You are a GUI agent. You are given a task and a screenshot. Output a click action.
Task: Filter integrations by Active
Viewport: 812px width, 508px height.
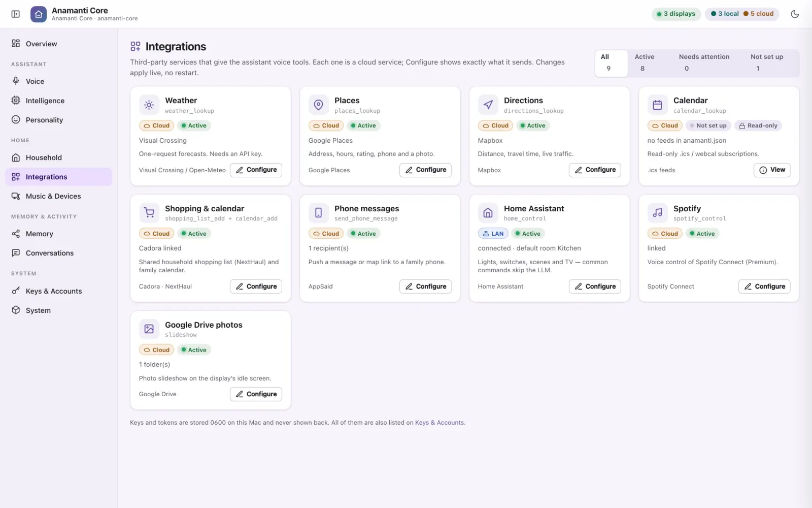point(650,63)
